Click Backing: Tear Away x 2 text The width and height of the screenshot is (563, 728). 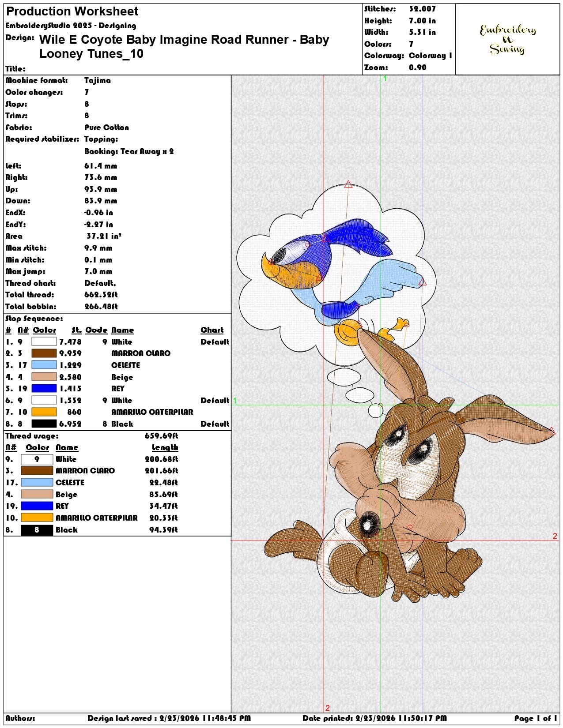click(129, 151)
